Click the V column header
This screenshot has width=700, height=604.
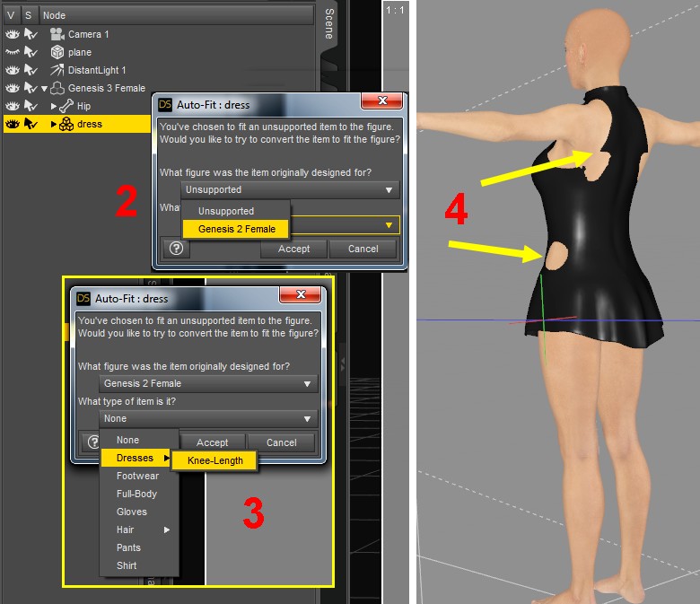11,15
